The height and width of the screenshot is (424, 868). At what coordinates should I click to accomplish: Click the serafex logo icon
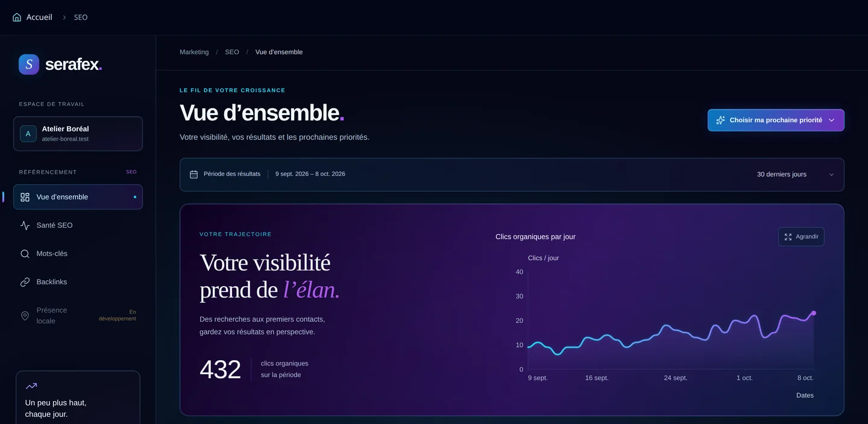29,64
